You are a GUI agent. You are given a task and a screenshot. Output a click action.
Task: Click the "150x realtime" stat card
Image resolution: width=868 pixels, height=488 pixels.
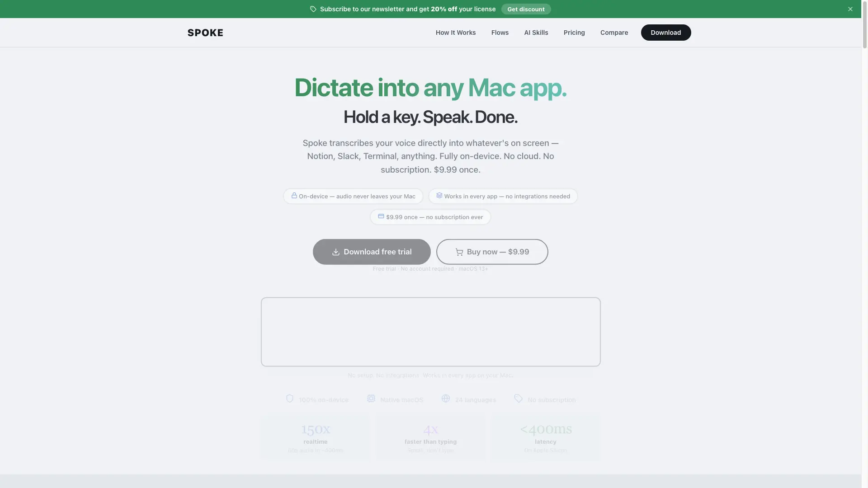click(316, 438)
